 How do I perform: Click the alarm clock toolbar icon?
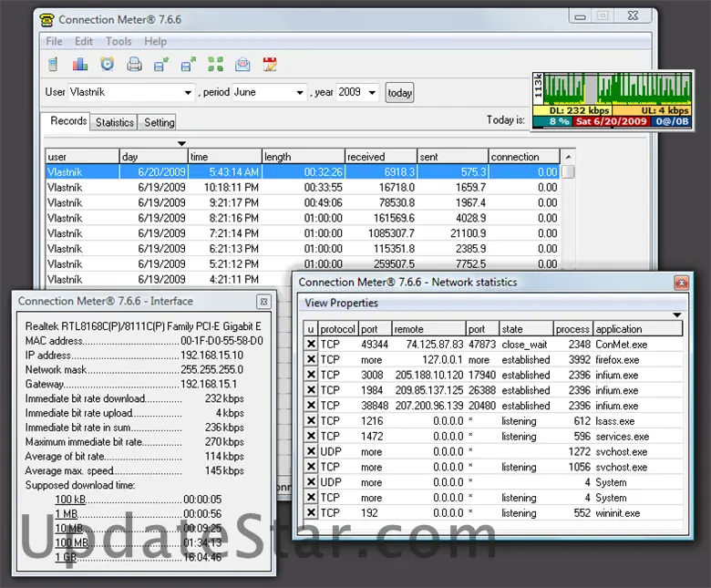coord(108,65)
